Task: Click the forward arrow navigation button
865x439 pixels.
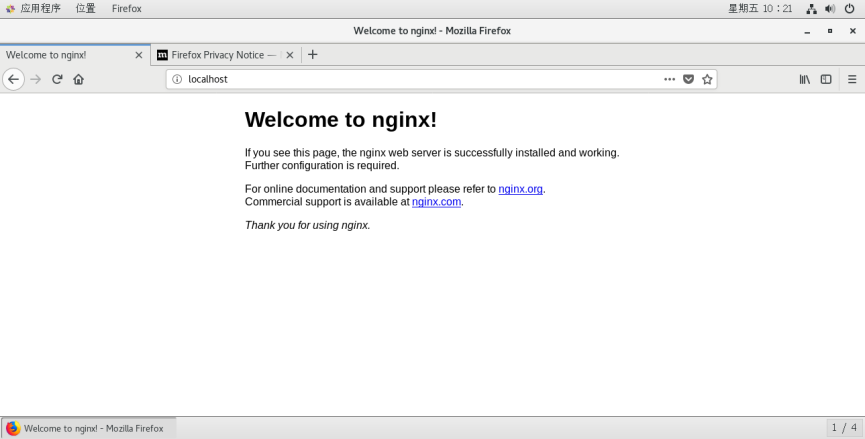Action: [x=36, y=79]
